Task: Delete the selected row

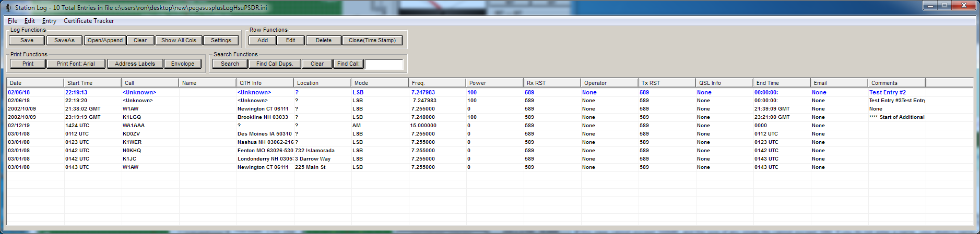Action: 323,40
